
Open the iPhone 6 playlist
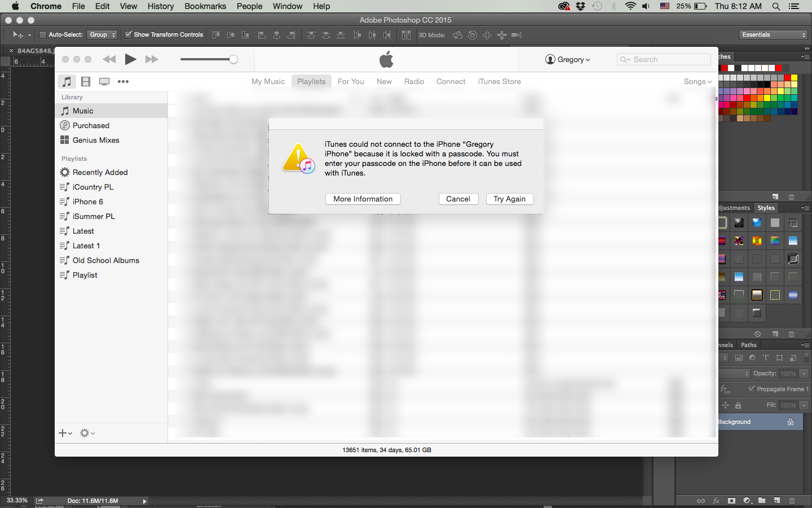tap(111, 202)
